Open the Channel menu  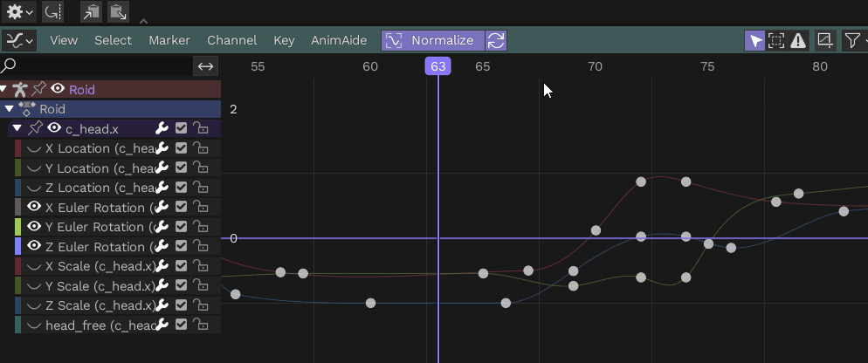point(231,40)
